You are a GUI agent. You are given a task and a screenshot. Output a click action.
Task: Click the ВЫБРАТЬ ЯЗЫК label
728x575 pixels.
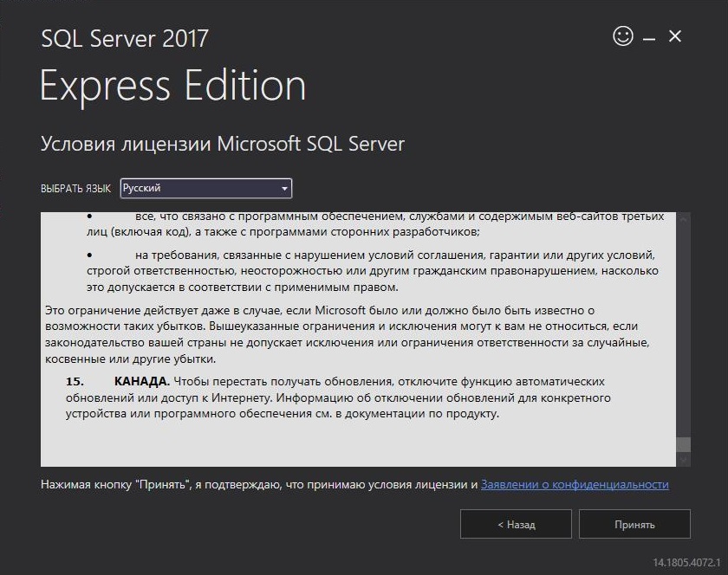click(75, 189)
